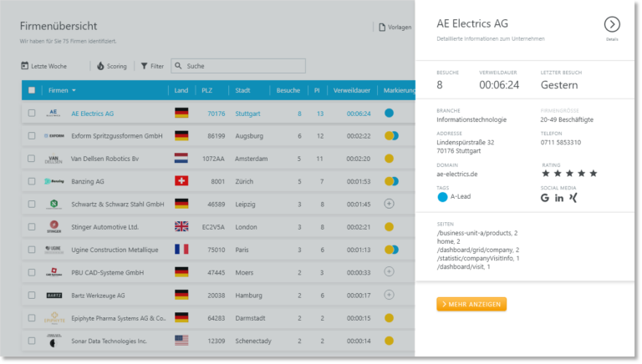Click the Filter funnel icon

point(144,66)
